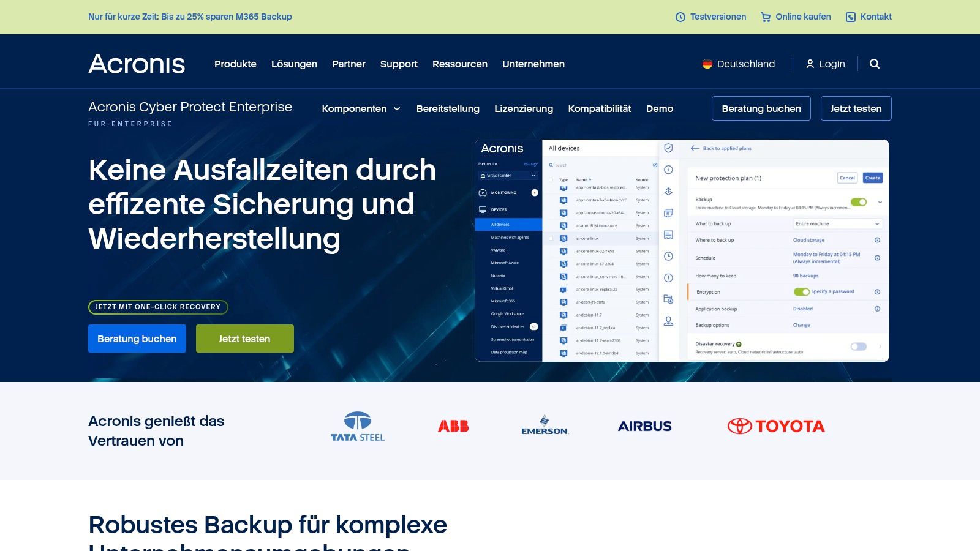The image size is (980, 551).
Task: Click the exclamation alerts icon in the toolbar
Action: click(668, 278)
